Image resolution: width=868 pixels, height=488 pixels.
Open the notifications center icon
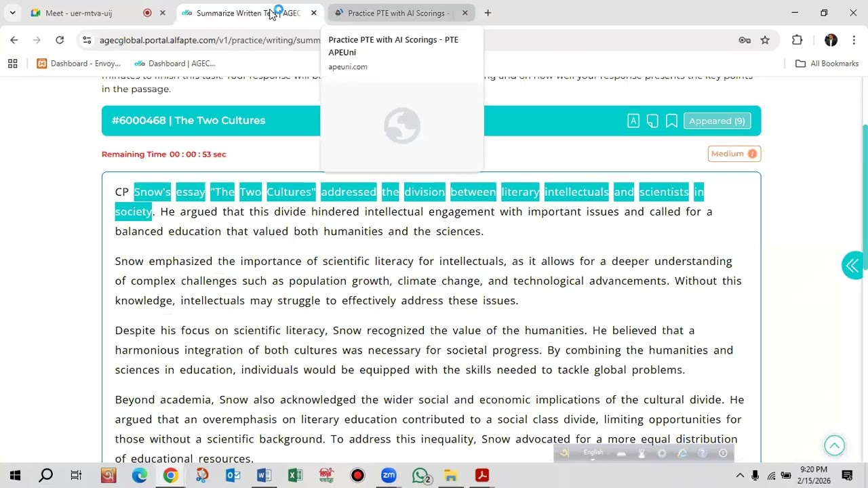click(848, 475)
